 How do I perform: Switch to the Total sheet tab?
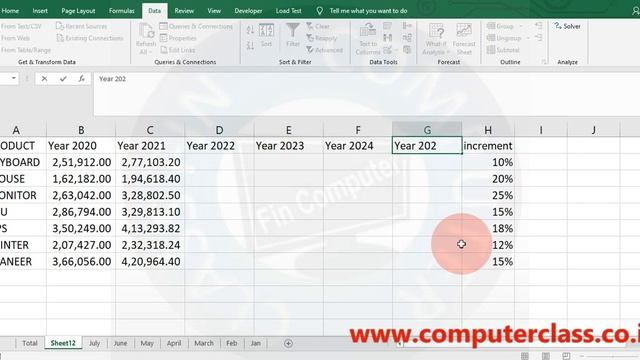point(30,343)
